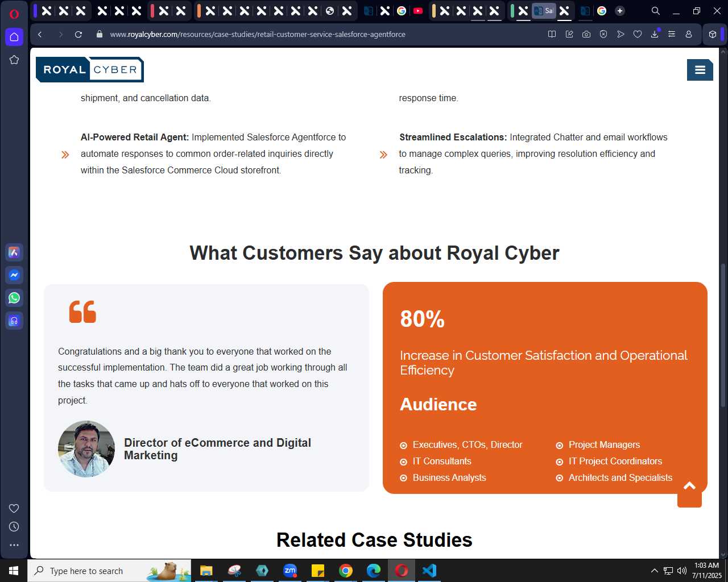This screenshot has height=582, width=728.
Task: Open File Explorer from the taskbar
Action: click(206, 571)
